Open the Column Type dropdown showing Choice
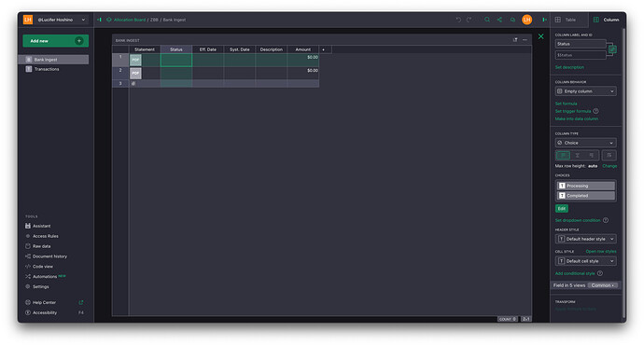Image resolution: width=644 pixels, height=346 pixels. [x=586, y=143]
